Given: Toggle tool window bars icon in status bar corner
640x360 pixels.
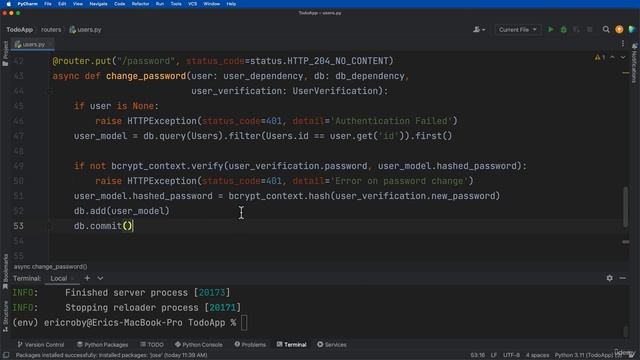Looking at the screenshot, I should click(x=6, y=355).
